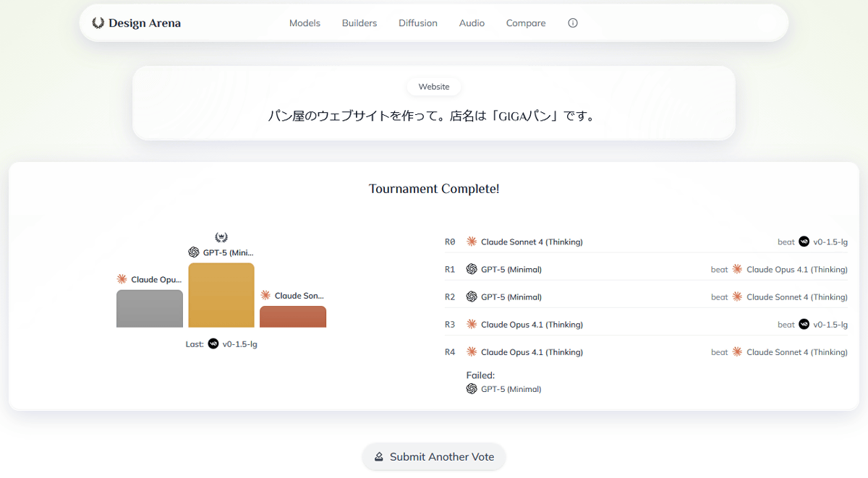
Task: Click the OpenAI icon above the gold bar
Action: pos(194,252)
